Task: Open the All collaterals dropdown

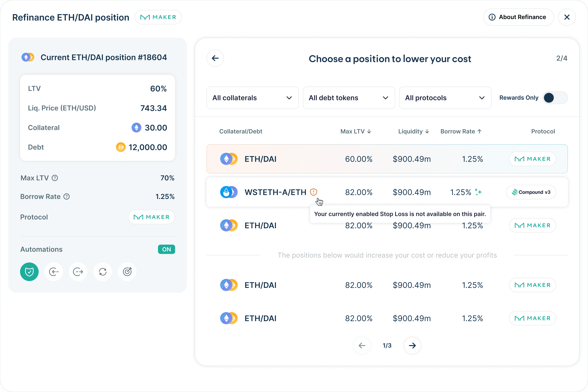Action: tap(252, 98)
